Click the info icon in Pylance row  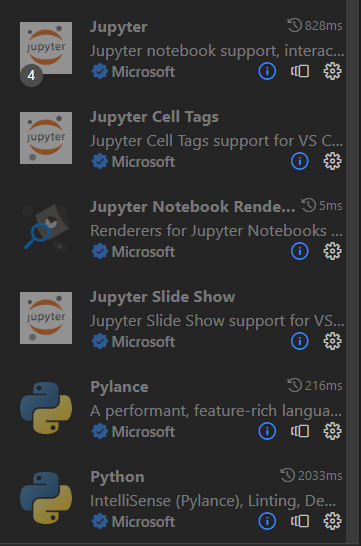point(267,431)
